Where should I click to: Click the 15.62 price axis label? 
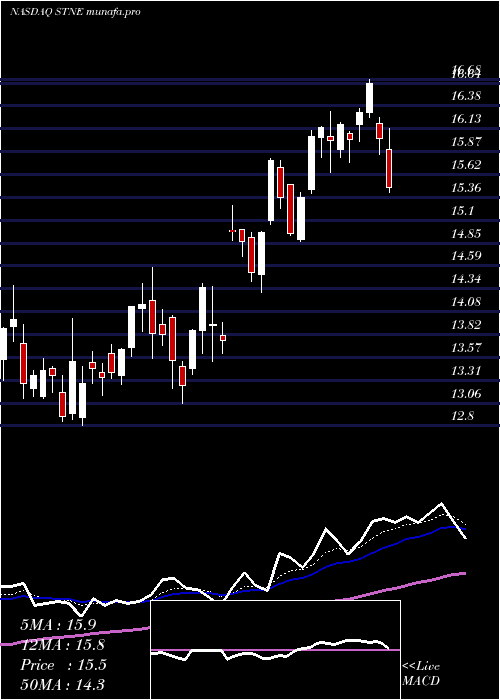(x=466, y=165)
